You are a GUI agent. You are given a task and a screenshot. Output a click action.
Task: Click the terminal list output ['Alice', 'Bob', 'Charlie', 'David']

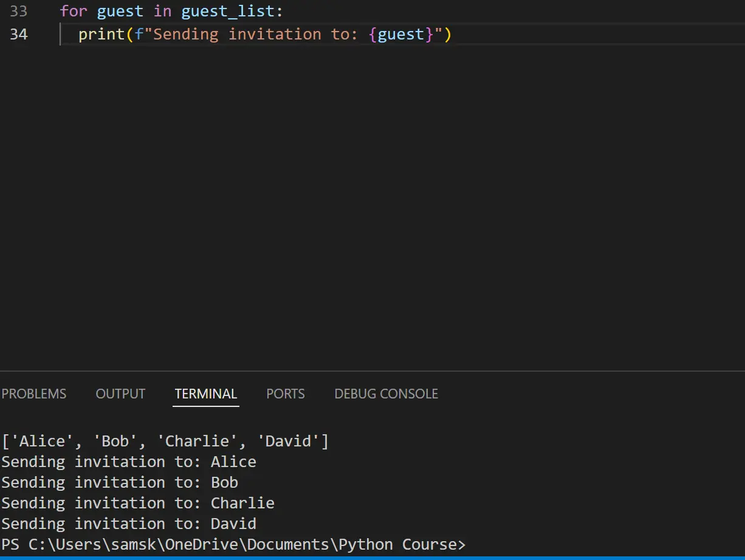coord(165,441)
